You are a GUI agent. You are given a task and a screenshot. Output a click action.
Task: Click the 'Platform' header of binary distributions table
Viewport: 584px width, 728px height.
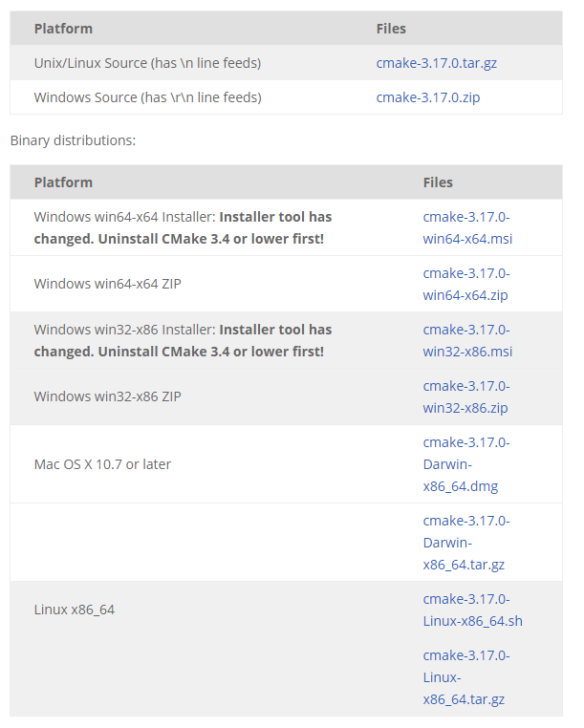coord(63,182)
